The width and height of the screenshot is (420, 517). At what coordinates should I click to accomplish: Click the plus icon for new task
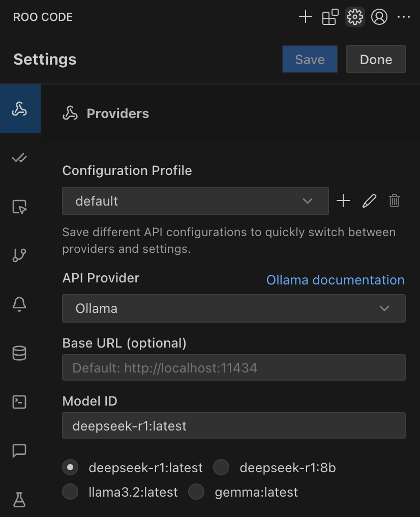[306, 16]
